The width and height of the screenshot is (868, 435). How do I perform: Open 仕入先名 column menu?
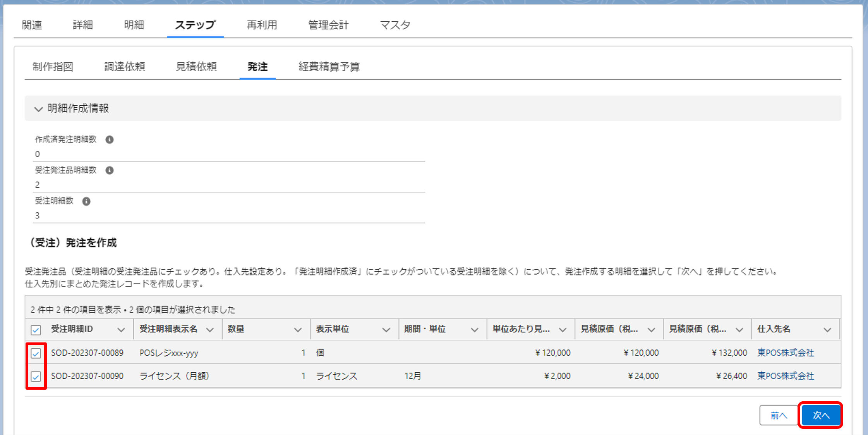(x=827, y=330)
